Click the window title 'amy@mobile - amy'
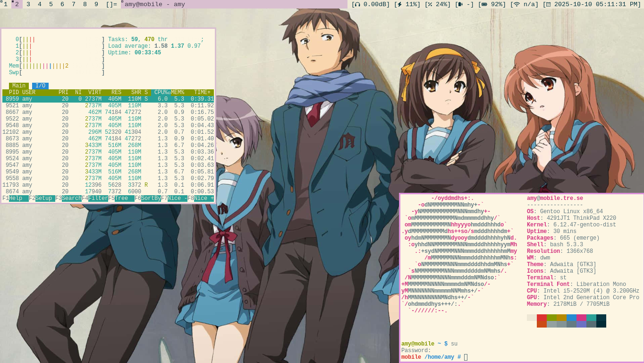This screenshot has width=644, height=363. click(155, 4)
